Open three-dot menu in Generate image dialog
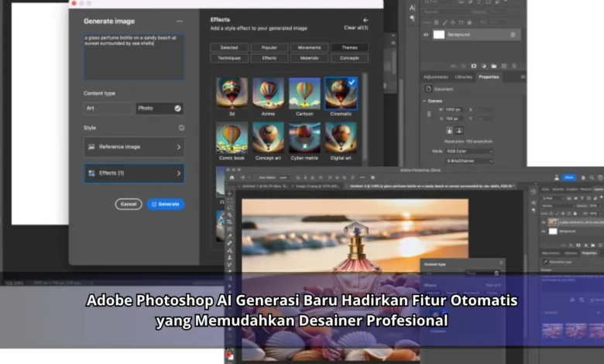 [x=180, y=21]
